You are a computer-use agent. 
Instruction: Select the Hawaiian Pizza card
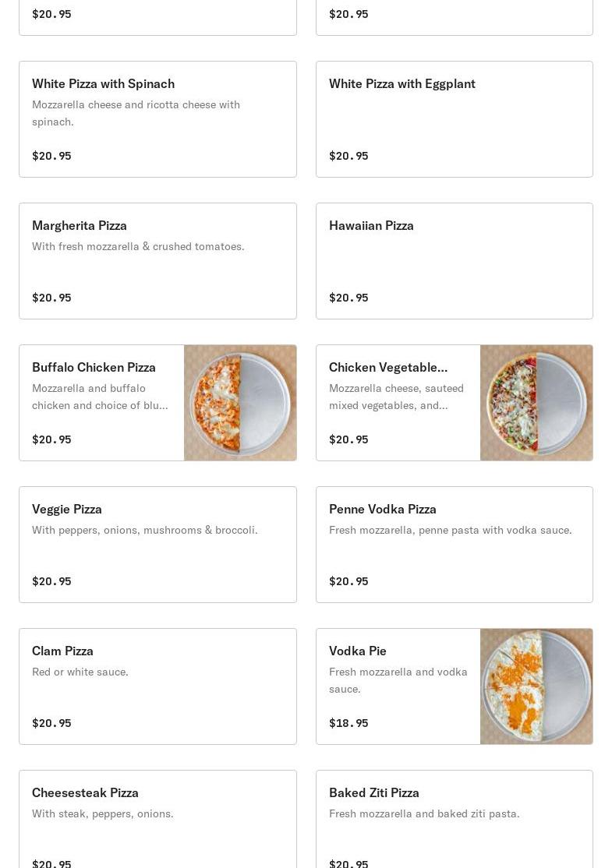[455, 261]
